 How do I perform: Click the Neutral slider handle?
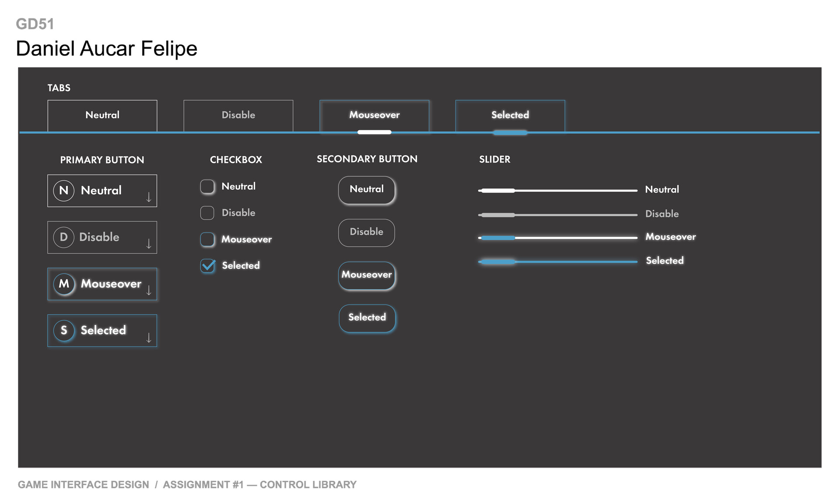tap(498, 191)
